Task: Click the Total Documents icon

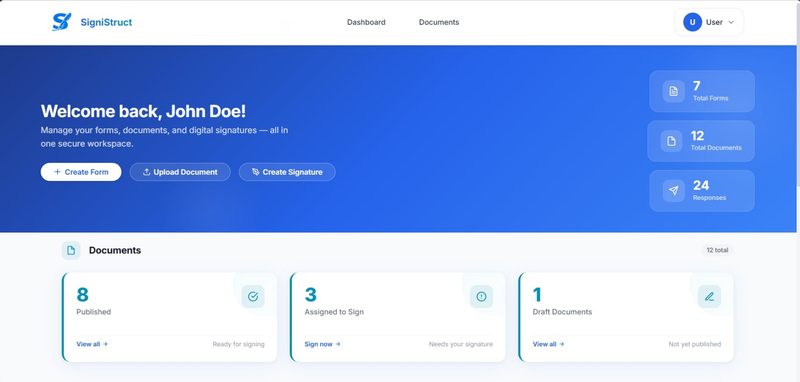Action: click(x=671, y=141)
